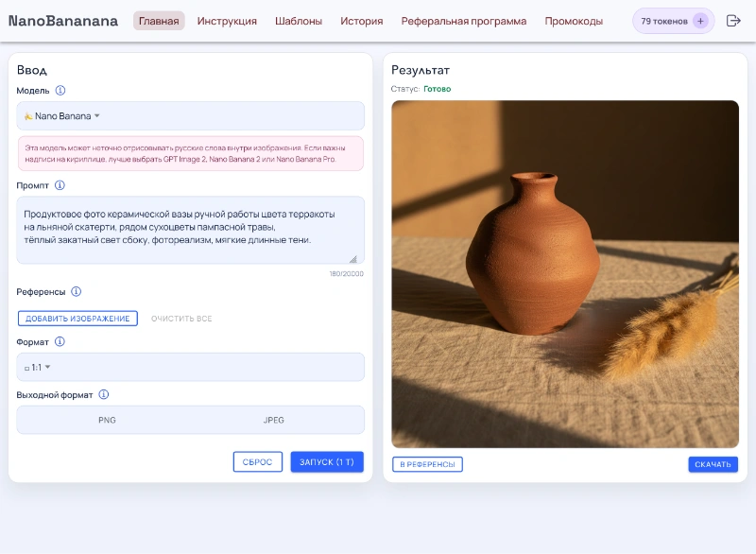Viewport: 756px width, 554px height.
Task: Click into the prompt text field
Action: (x=191, y=230)
